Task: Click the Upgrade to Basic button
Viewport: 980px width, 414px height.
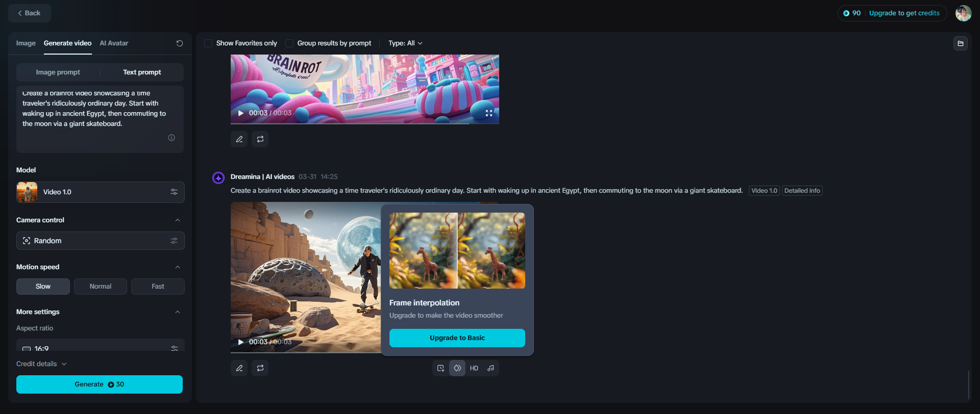Action: pyautogui.click(x=457, y=338)
